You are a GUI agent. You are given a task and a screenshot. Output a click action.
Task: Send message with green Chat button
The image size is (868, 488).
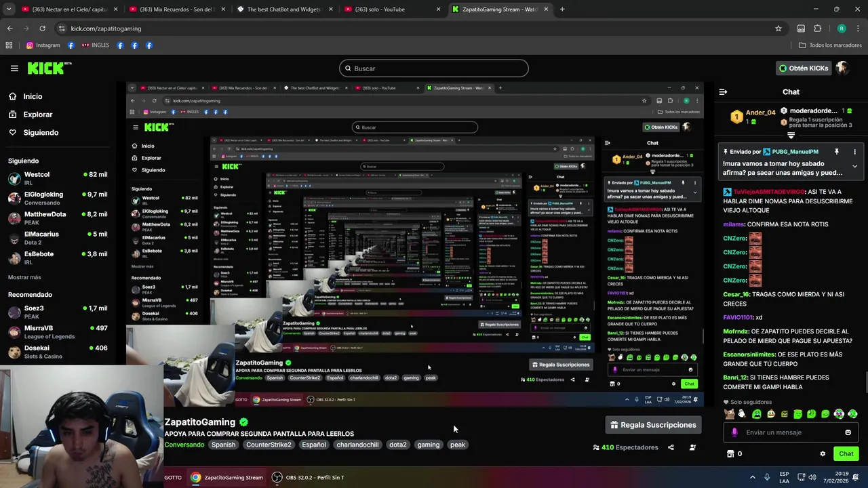[x=846, y=453]
